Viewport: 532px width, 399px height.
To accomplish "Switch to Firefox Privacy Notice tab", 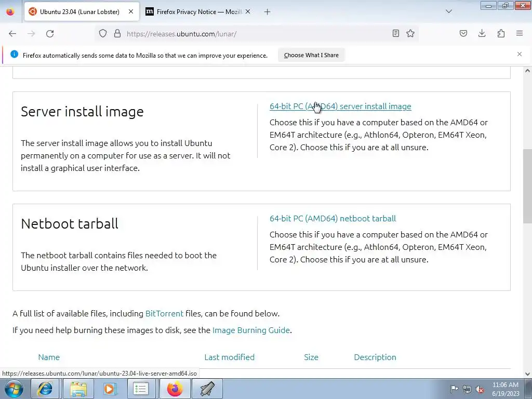I will (x=198, y=11).
